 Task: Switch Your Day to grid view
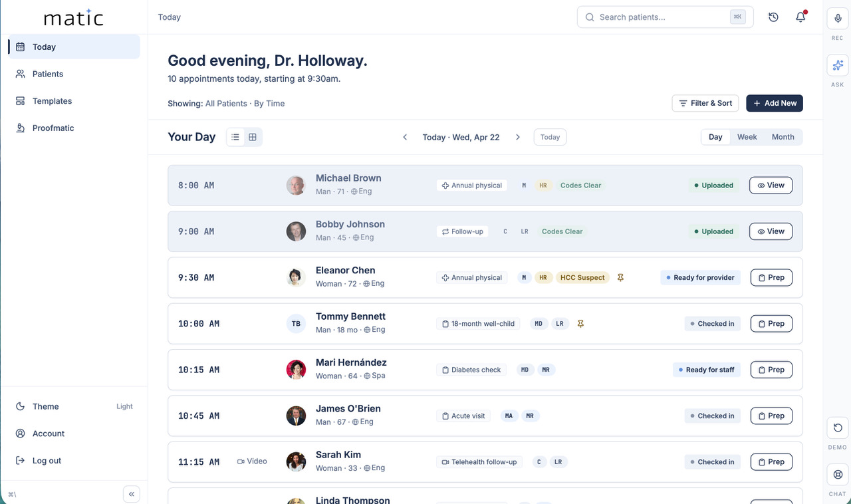253,137
